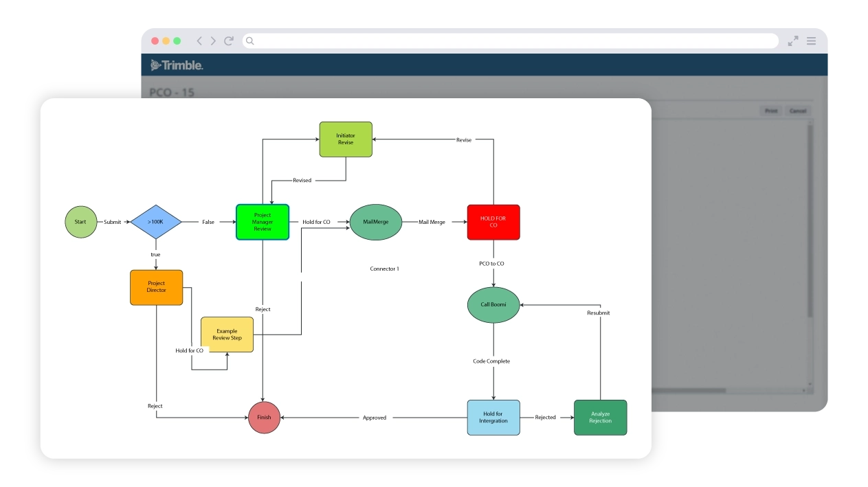Click the Connector 1 label
The image size is (868, 487).
coord(384,269)
